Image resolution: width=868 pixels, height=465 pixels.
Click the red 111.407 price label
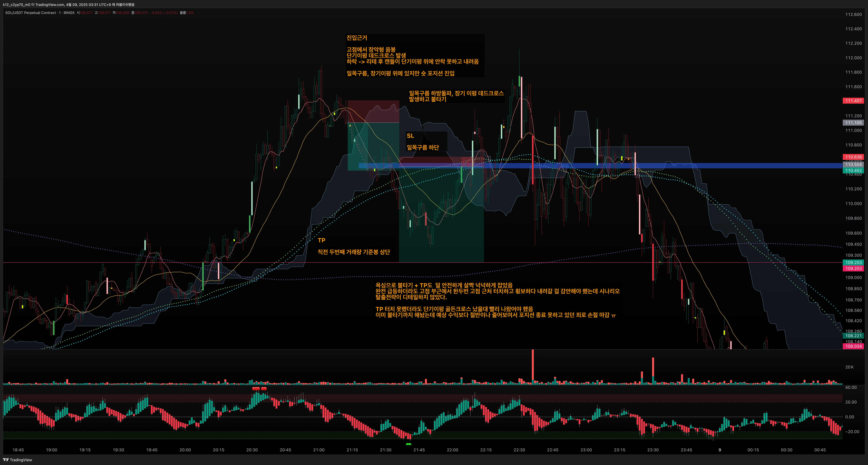tap(853, 101)
